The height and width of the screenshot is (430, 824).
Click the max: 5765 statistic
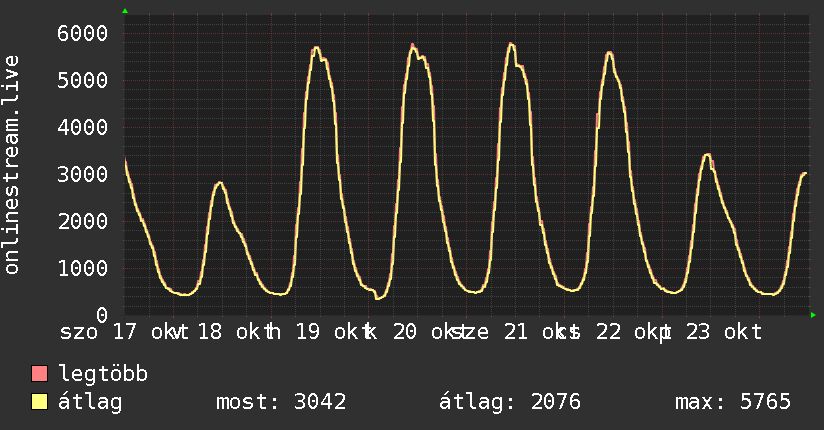tap(733, 402)
